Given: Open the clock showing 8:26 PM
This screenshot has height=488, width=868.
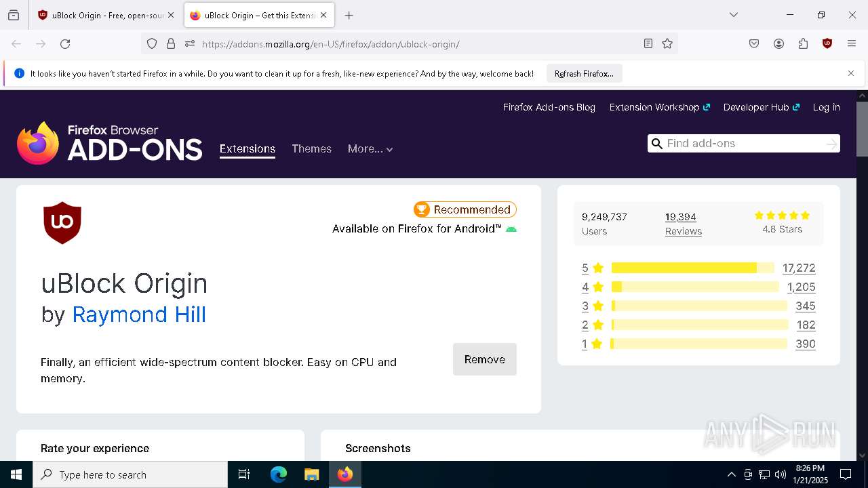Looking at the screenshot, I should point(810,474).
